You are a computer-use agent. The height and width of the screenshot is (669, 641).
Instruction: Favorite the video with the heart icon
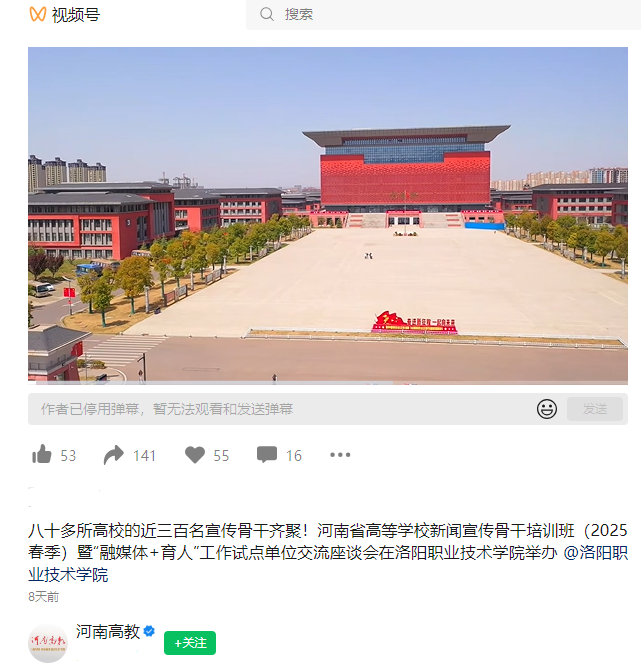pyautogui.click(x=195, y=455)
